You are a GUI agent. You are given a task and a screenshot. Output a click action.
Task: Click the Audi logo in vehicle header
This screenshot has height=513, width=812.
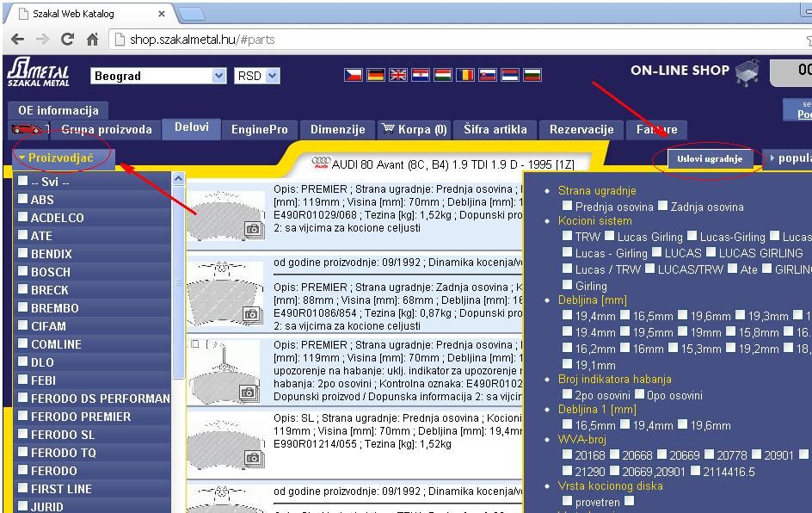coord(321,163)
